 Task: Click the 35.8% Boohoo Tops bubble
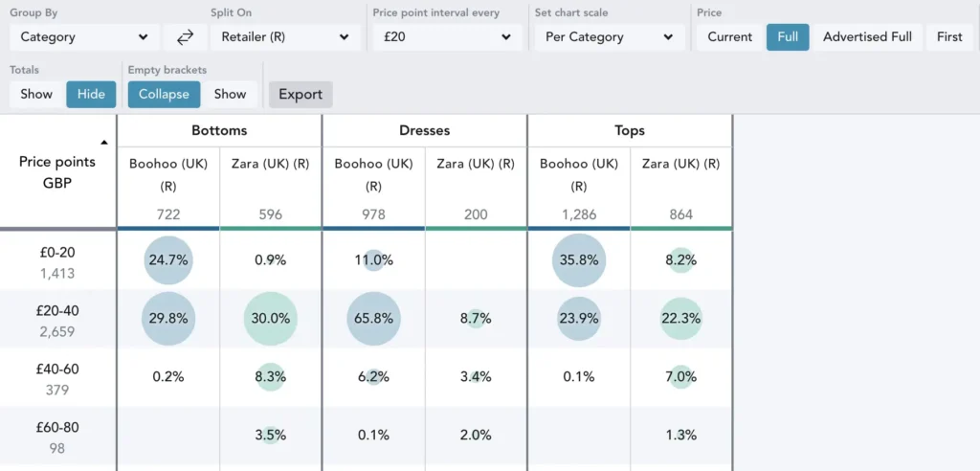tap(578, 259)
